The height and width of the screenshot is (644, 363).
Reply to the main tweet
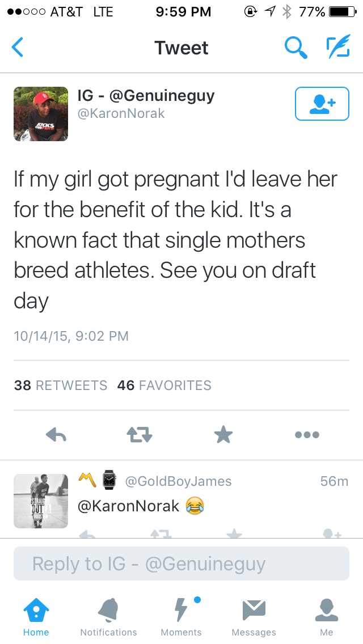pyautogui.click(x=56, y=435)
